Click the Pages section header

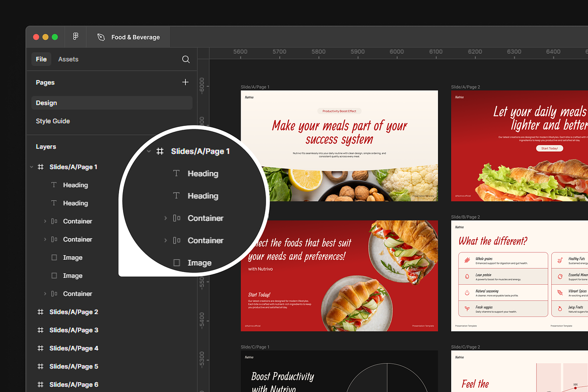point(45,82)
